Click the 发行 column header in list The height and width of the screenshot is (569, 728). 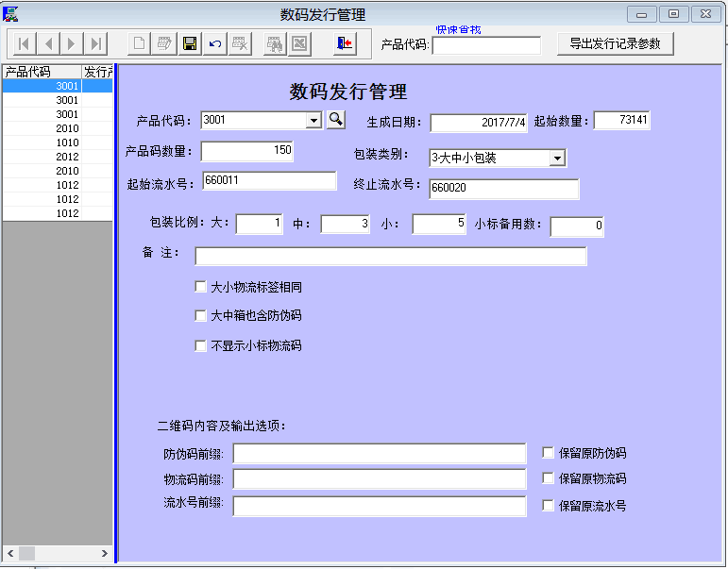click(x=97, y=72)
